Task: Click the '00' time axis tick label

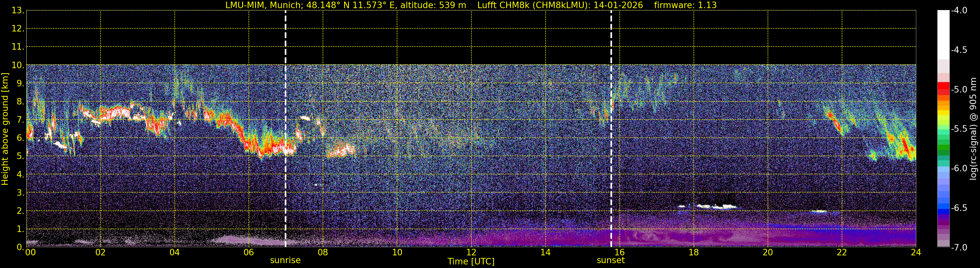Action: [x=31, y=252]
